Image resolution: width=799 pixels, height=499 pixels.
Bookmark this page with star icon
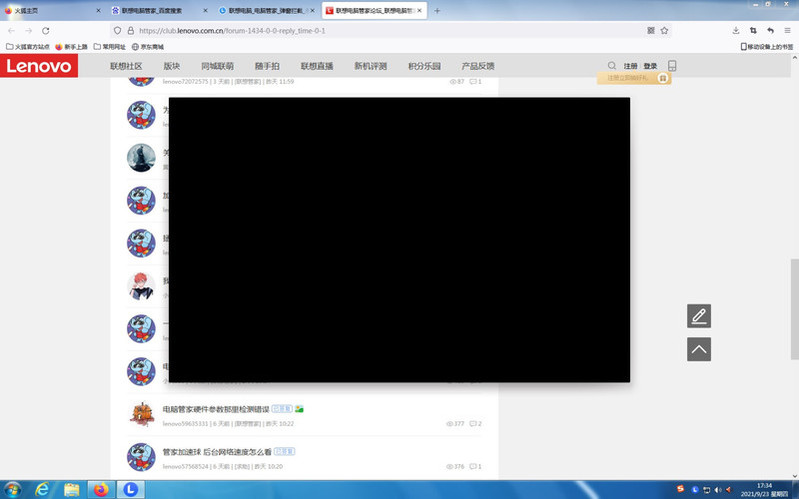pyautogui.click(x=664, y=31)
